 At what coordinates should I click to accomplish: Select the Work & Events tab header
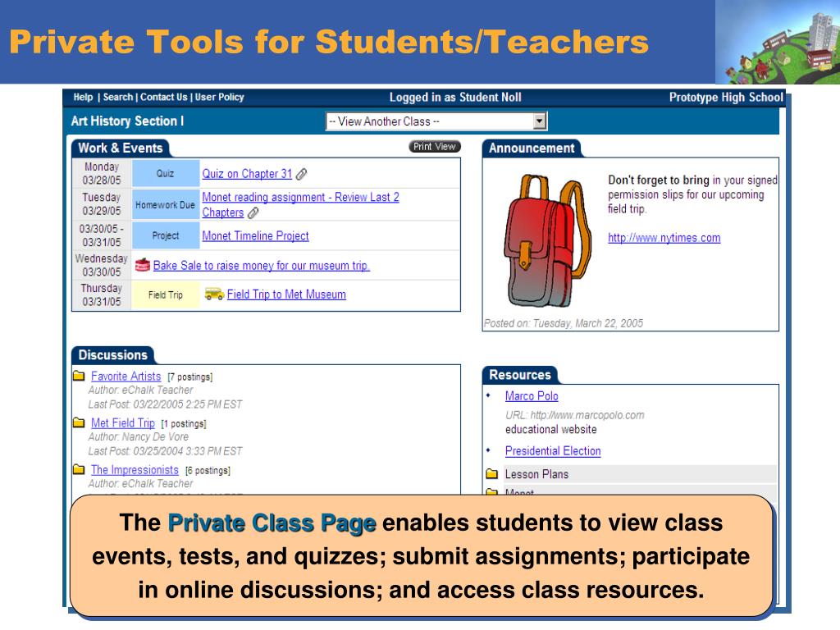coord(120,148)
